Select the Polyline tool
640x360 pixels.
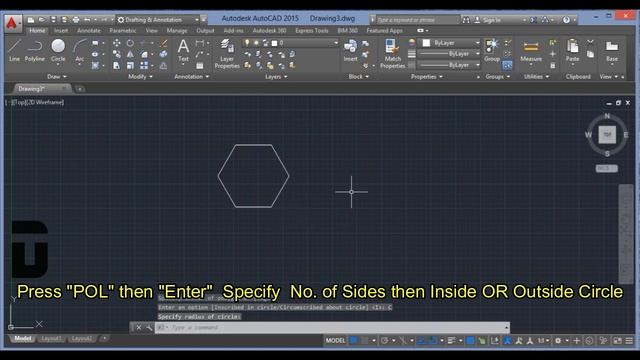(35, 50)
